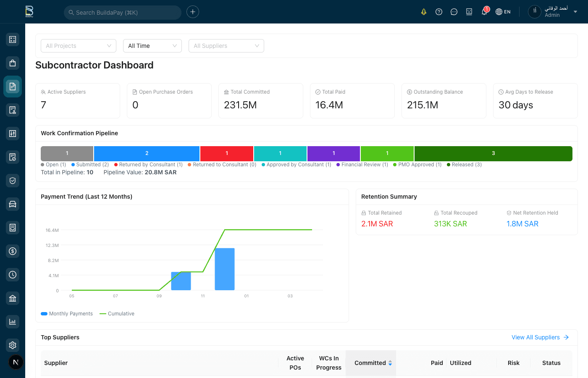This screenshot has width=588, height=378.
Task: Open the shield check sidebar icon
Action: [x=13, y=181]
